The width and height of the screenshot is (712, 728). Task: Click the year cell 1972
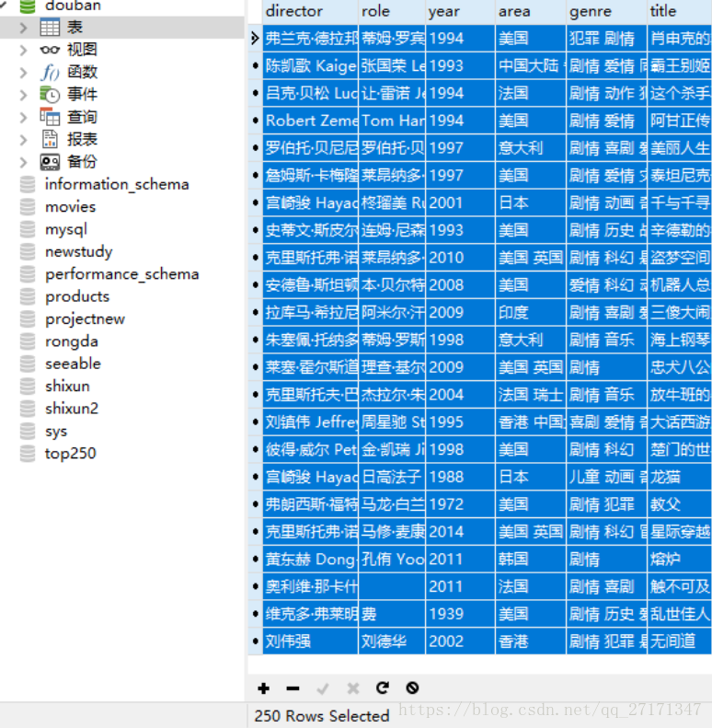tap(460, 504)
